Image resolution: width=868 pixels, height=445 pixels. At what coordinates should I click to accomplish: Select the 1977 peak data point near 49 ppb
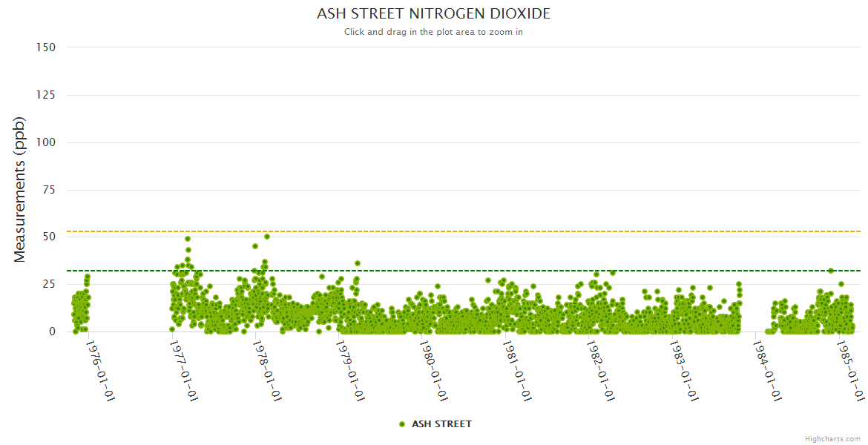(188, 239)
